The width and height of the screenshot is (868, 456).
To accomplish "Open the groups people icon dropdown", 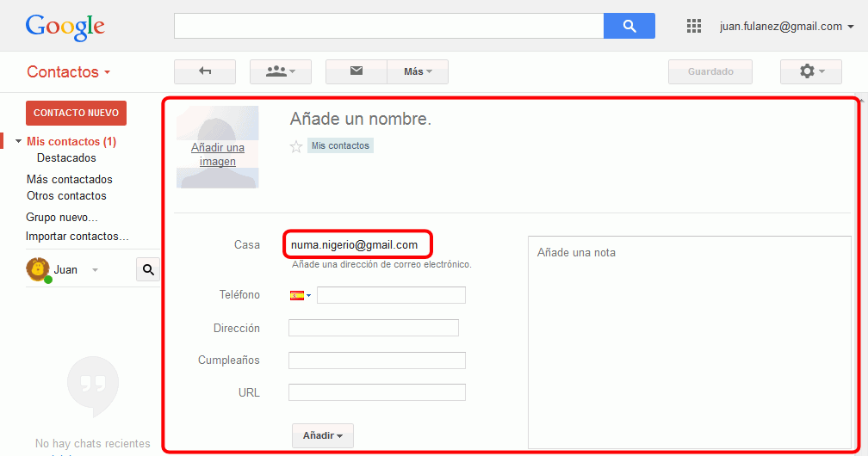I will tap(281, 71).
